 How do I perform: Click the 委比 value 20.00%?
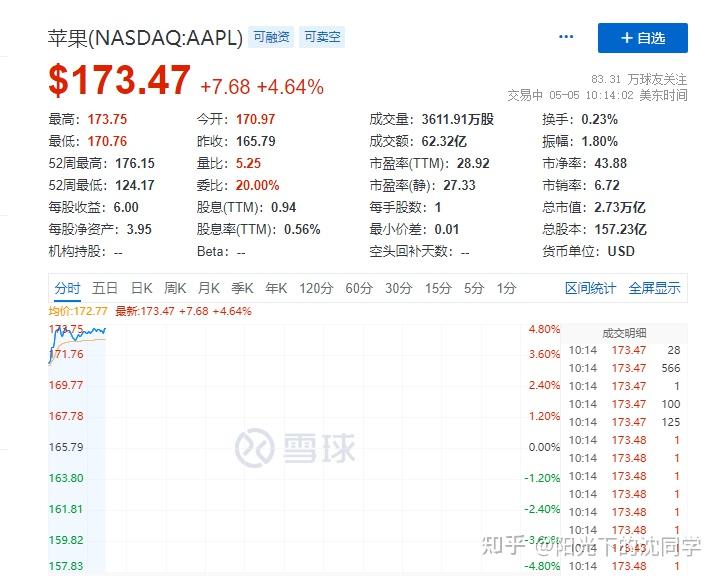257,185
